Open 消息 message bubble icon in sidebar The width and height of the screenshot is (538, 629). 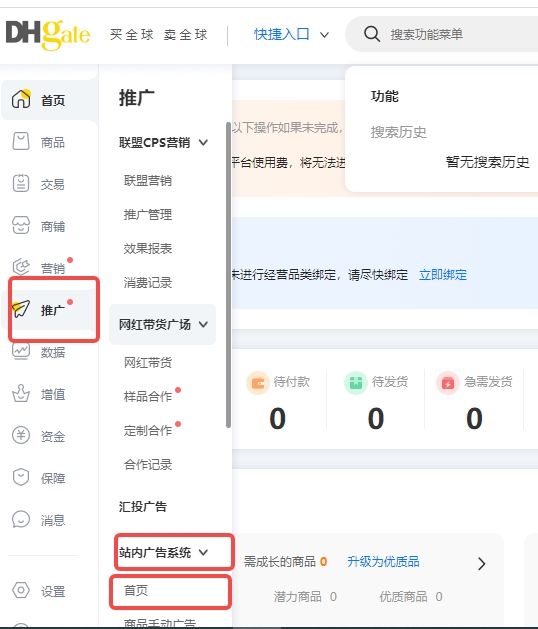click(x=21, y=519)
